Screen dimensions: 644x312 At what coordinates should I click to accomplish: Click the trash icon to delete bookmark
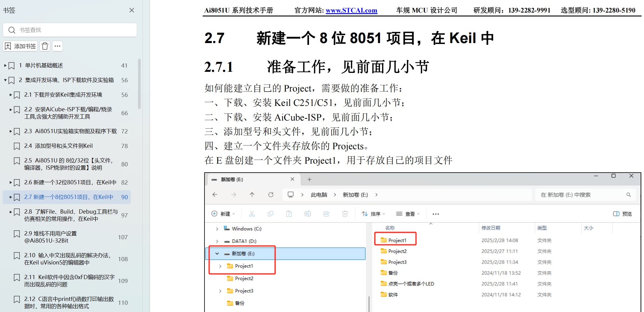click(45, 46)
